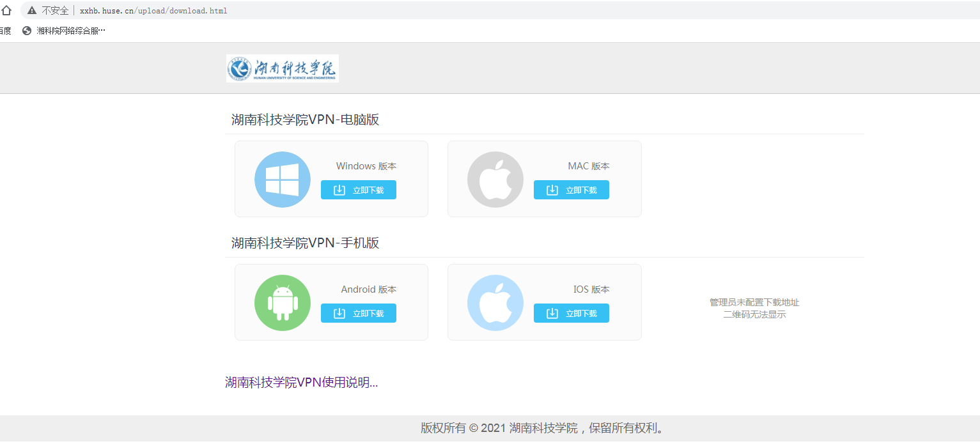Viewport: 980px width, 446px height.
Task: Click the light blue Apple icon for IOS
Action: click(x=495, y=303)
